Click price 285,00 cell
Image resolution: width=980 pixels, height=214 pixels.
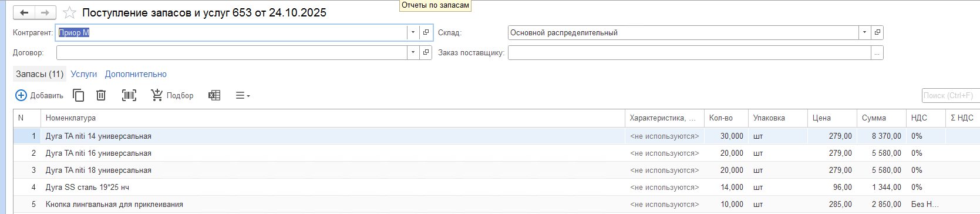(x=832, y=204)
